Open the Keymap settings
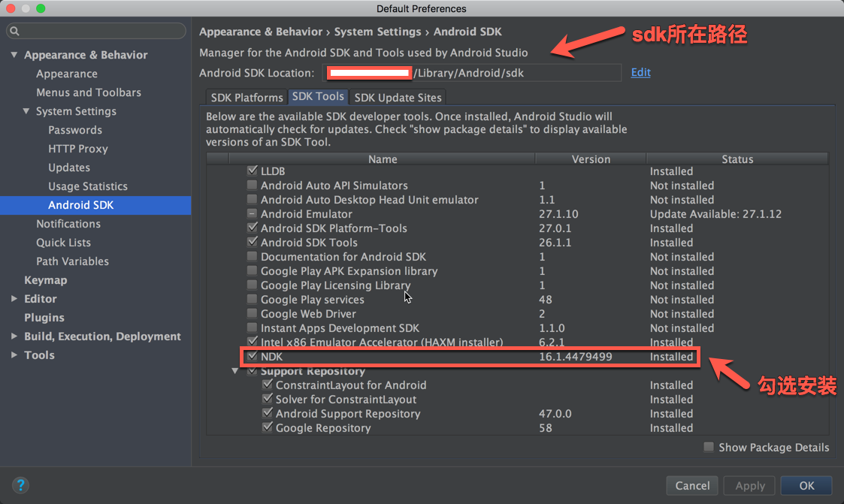 click(x=46, y=280)
